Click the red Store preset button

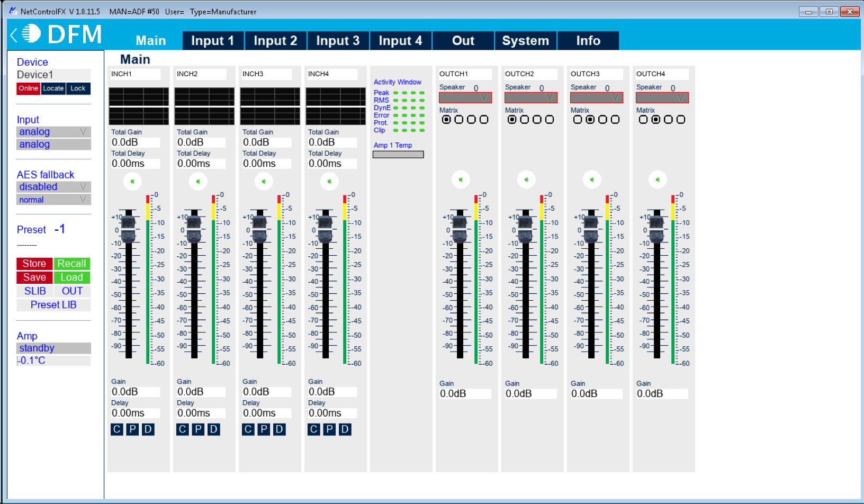(x=34, y=264)
